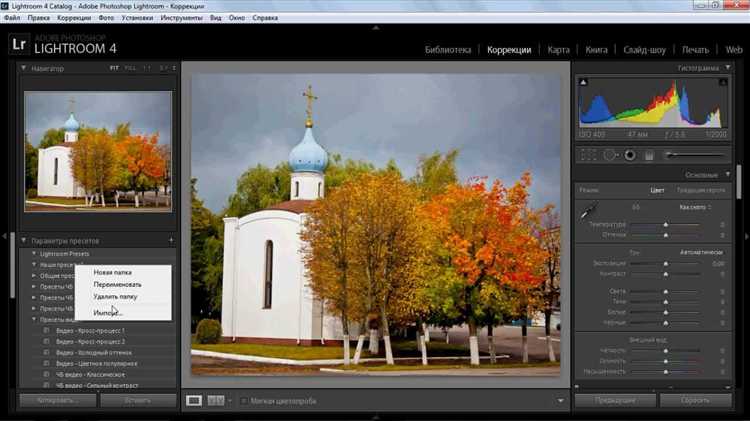Apply preset Видео - Кросс-процесс 1
Screen dimensions: 750x421
[x=90, y=331]
